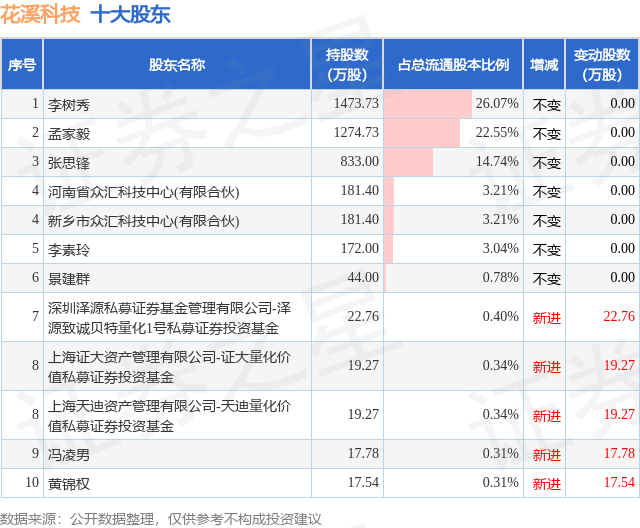The width and height of the screenshot is (640, 528).
Task: Click 17.78 in the 持股数 column
Action: coord(363,453)
